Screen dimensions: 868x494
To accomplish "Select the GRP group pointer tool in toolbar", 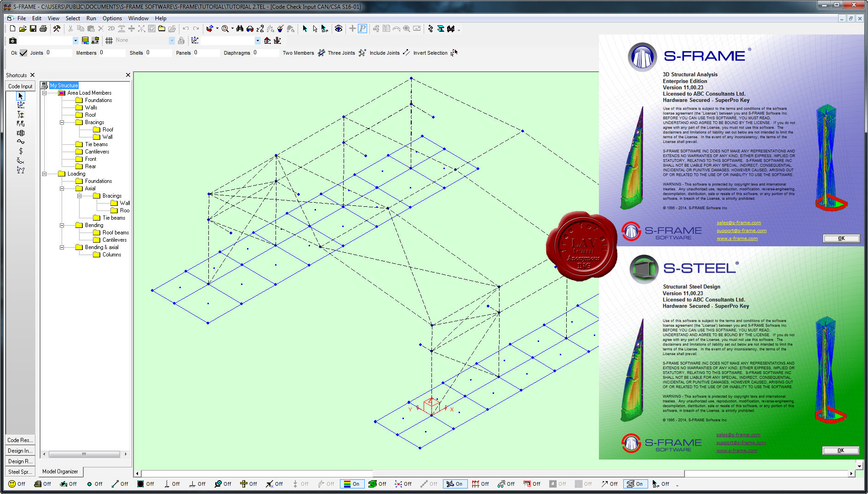I will pyautogui.click(x=325, y=28).
